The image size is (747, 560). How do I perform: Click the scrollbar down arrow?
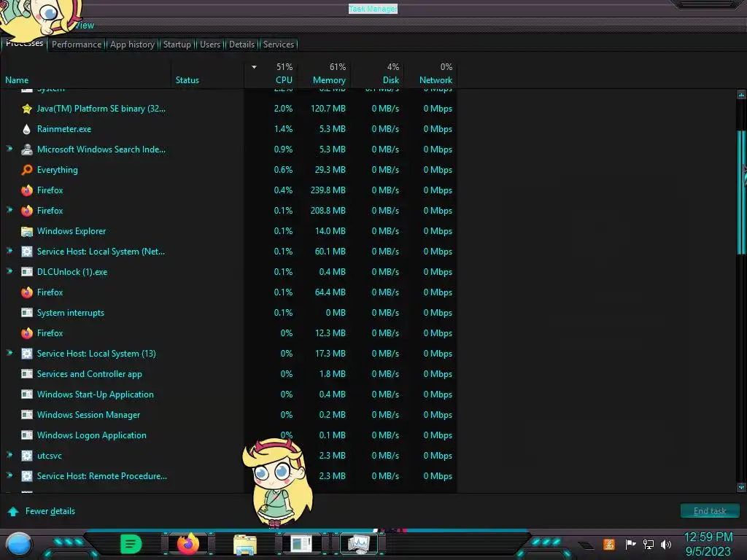coord(741,487)
